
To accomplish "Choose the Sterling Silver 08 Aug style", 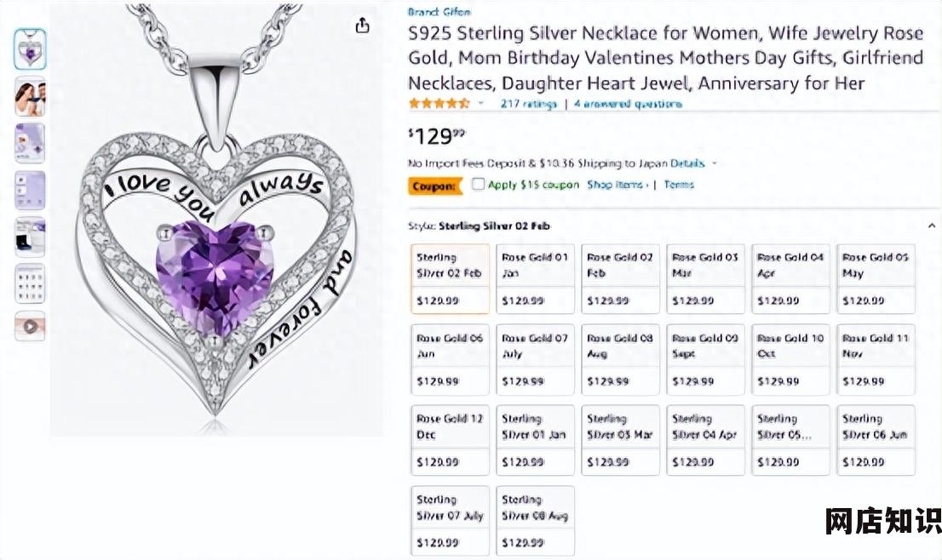I will (535, 520).
